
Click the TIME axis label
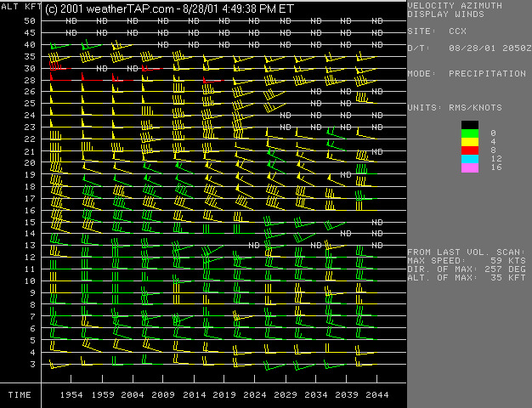tap(20, 395)
